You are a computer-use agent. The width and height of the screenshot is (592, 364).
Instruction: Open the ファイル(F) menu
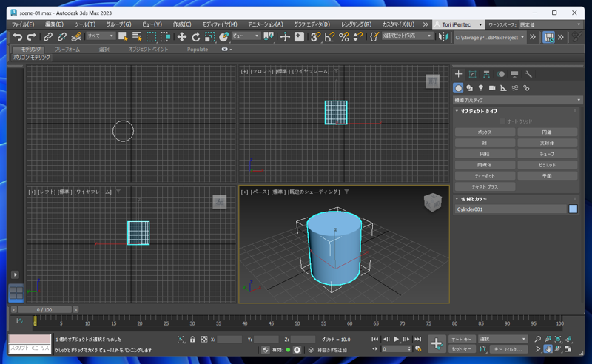(23, 24)
